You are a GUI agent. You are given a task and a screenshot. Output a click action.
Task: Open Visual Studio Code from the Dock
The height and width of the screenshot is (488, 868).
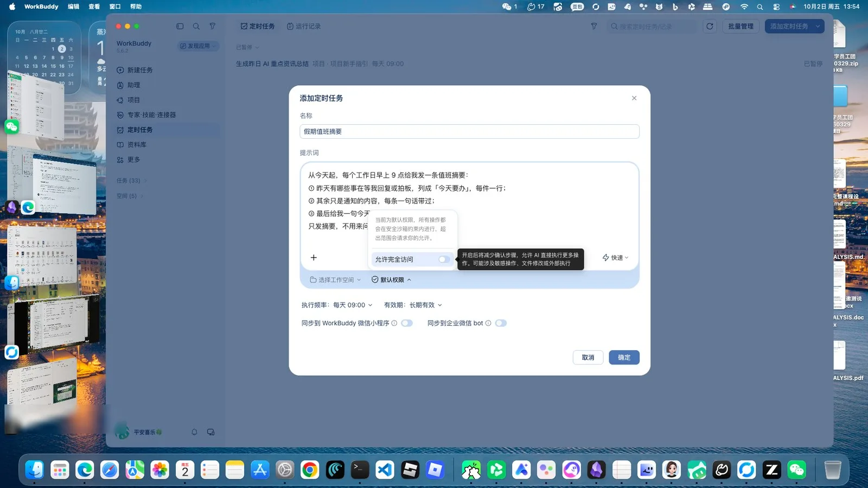click(x=385, y=470)
